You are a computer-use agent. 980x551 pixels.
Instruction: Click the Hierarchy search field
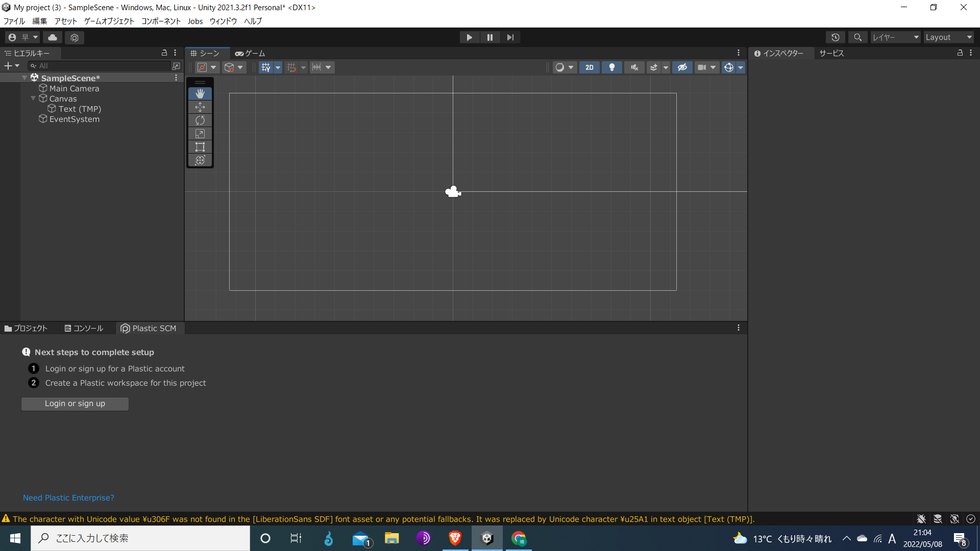100,66
